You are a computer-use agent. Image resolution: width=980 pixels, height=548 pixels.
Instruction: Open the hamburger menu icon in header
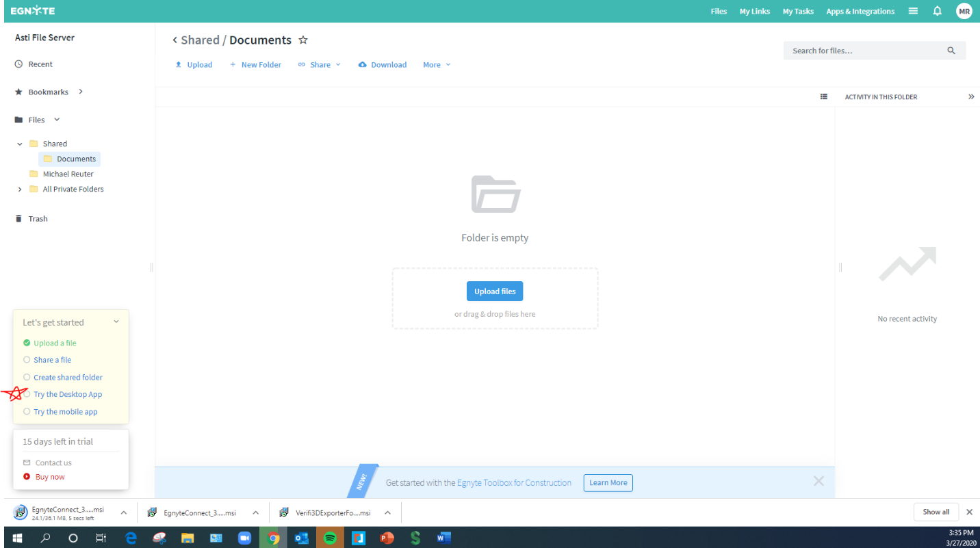pyautogui.click(x=913, y=11)
